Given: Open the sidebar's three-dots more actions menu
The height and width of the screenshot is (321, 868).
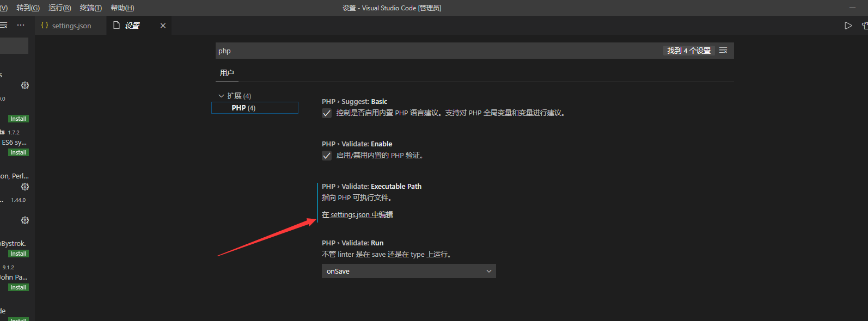Looking at the screenshot, I should (21, 26).
